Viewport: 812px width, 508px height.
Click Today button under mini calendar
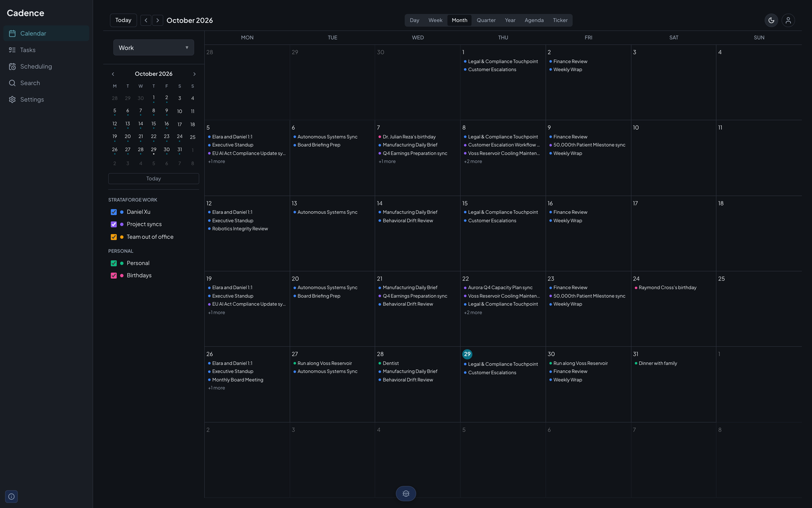(x=153, y=178)
